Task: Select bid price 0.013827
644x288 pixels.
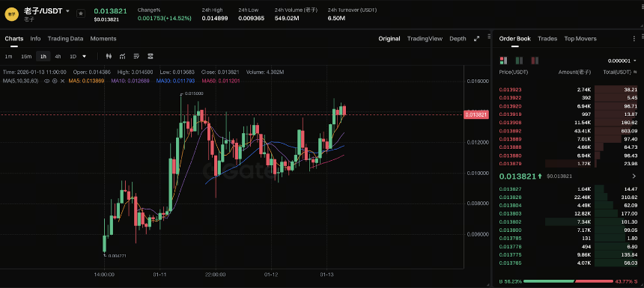Action: [510, 189]
